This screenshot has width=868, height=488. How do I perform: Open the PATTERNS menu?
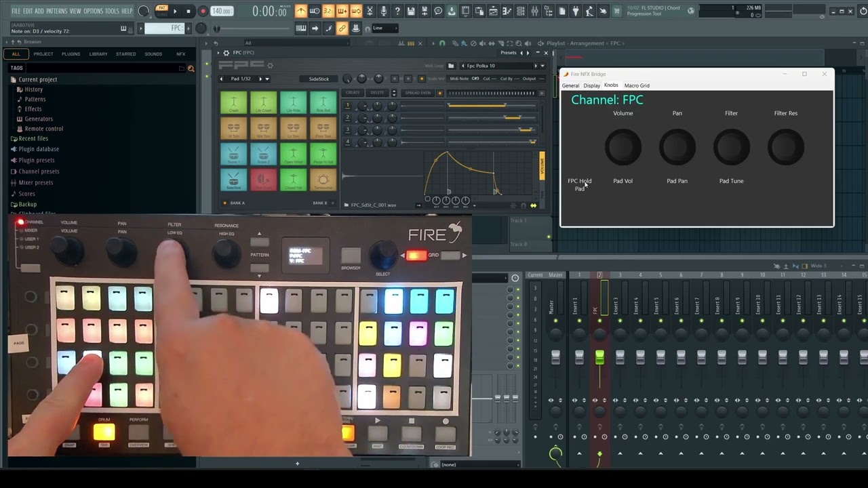pos(56,11)
